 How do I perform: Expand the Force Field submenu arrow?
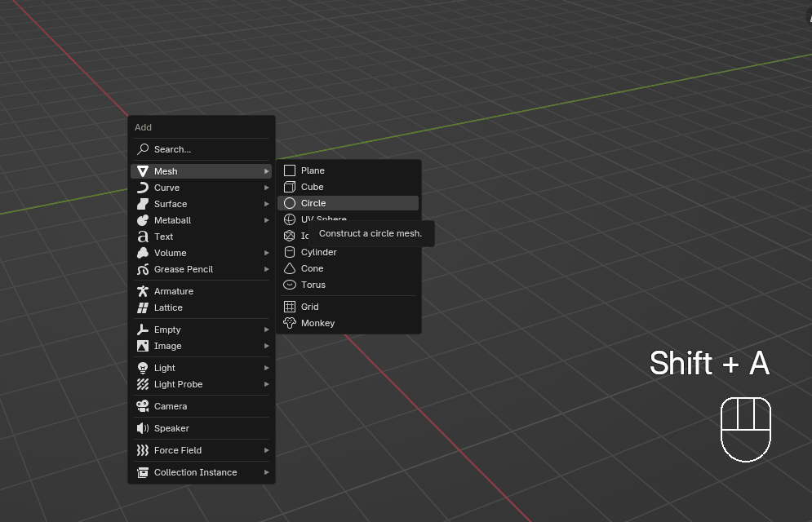[266, 450]
